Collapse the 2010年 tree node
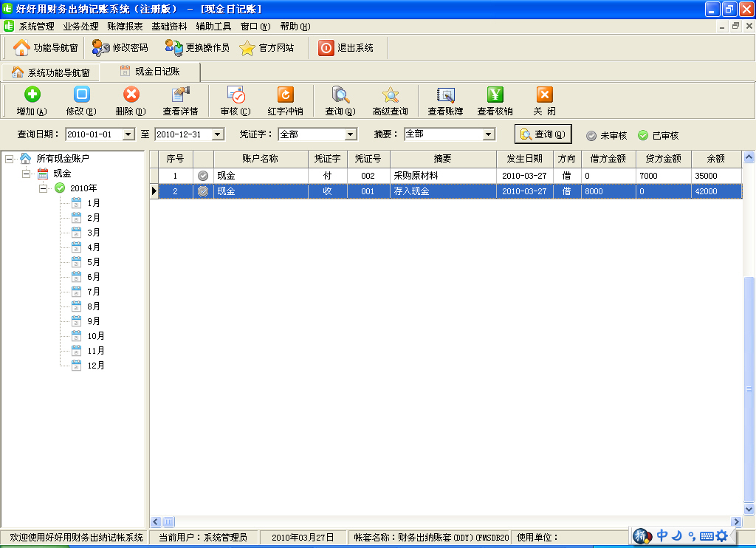 pos(43,188)
